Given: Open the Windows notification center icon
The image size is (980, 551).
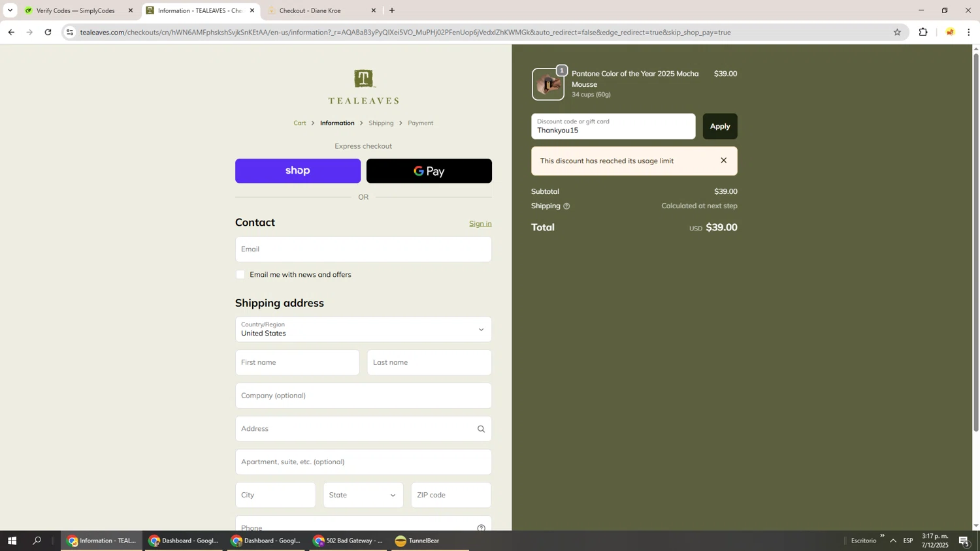Looking at the screenshot, I should tap(964, 541).
